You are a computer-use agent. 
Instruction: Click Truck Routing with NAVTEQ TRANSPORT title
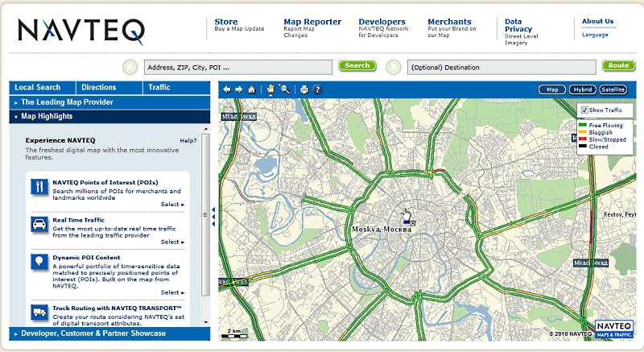pos(117,308)
